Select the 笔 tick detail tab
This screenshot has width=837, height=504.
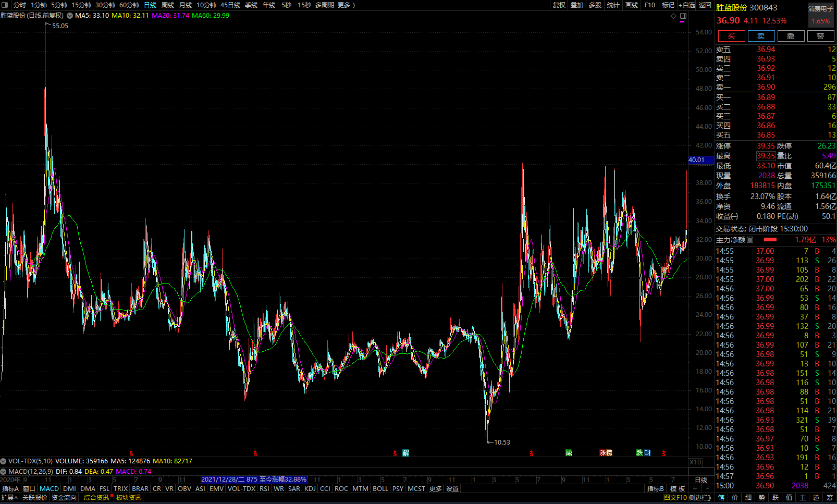click(x=721, y=498)
